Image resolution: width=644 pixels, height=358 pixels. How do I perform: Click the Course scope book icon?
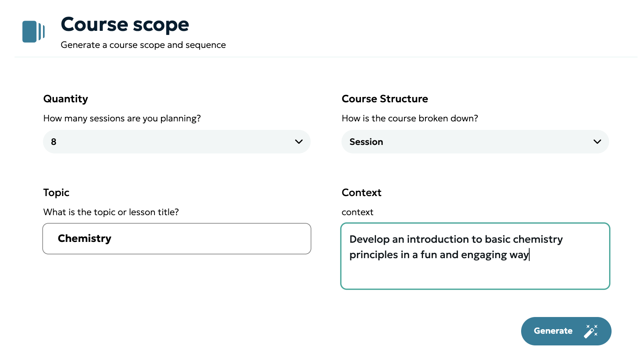point(33,32)
